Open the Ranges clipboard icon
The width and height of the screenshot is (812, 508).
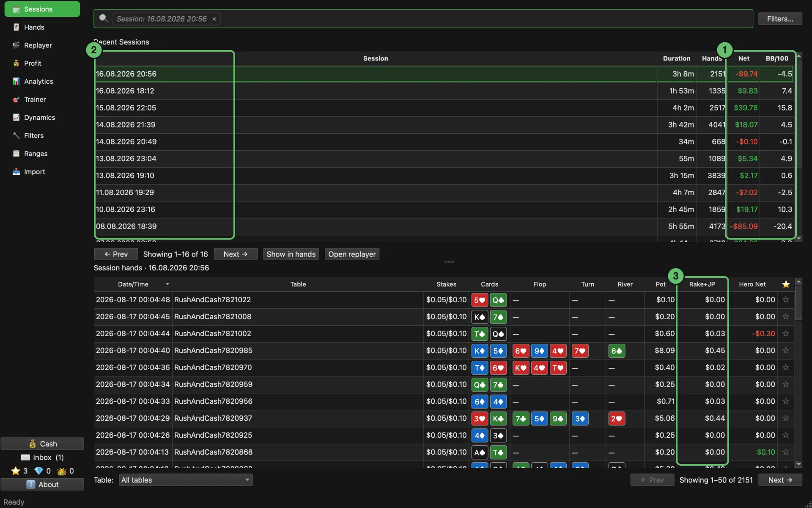[x=16, y=154]
